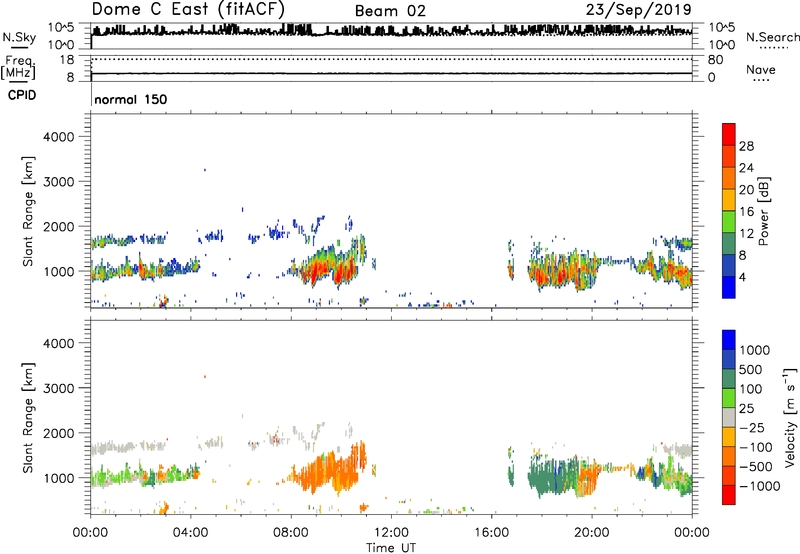Click the 'Power [dB]' colorbar label
Screen dimensions: 800x554
pos(763,211)
